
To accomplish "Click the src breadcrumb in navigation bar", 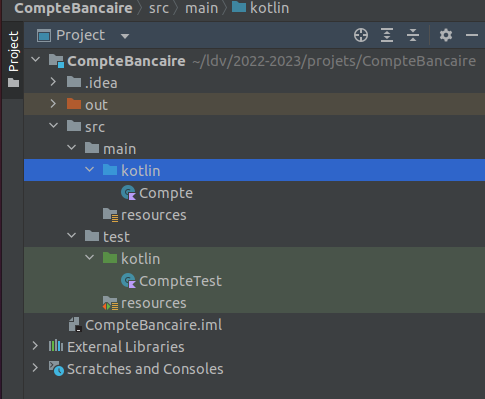I will click(159, 8).
